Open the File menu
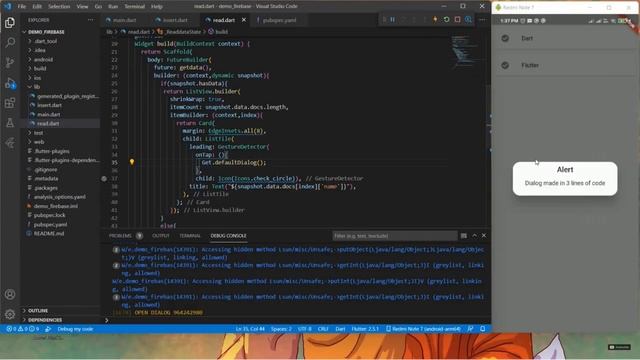The image size is (640, 360). (22, 7)
